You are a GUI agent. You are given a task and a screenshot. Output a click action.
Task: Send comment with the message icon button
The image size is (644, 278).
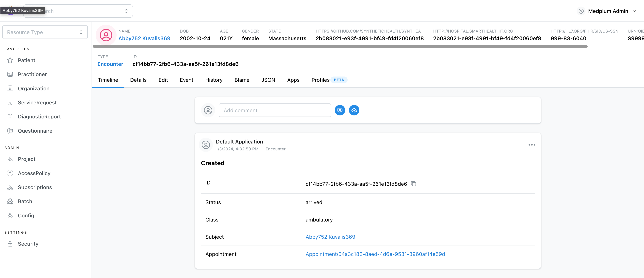(x=340, y=110)
